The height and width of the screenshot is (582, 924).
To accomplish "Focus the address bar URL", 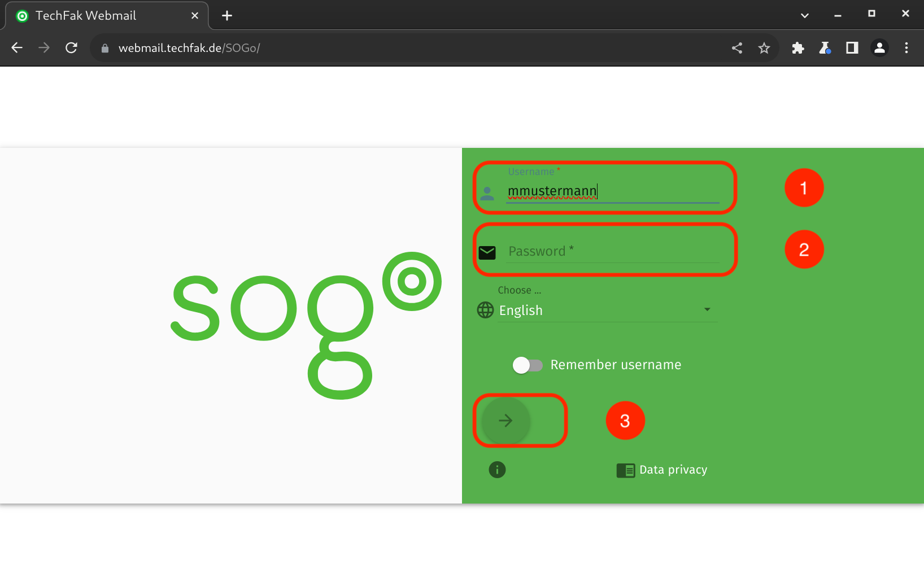I will (x=189, y=48).
